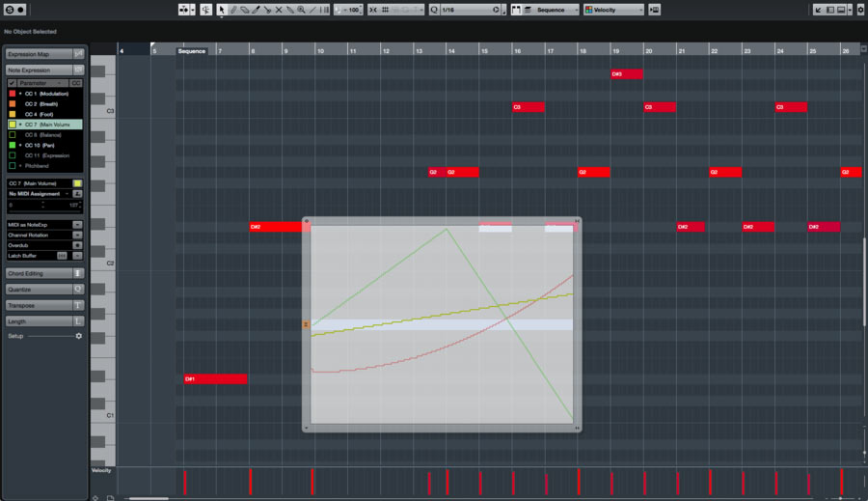
Task: Toggle the Iterative Quantize Q button
Action: [434, 10]
